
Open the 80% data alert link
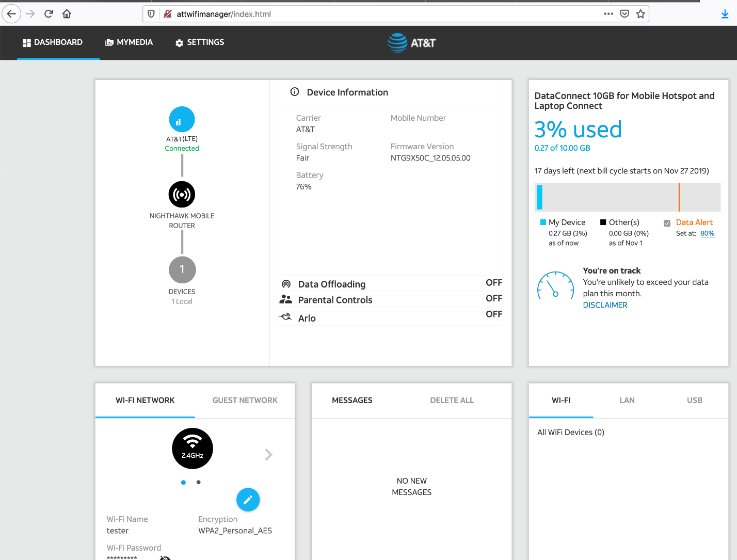(707, 233)
